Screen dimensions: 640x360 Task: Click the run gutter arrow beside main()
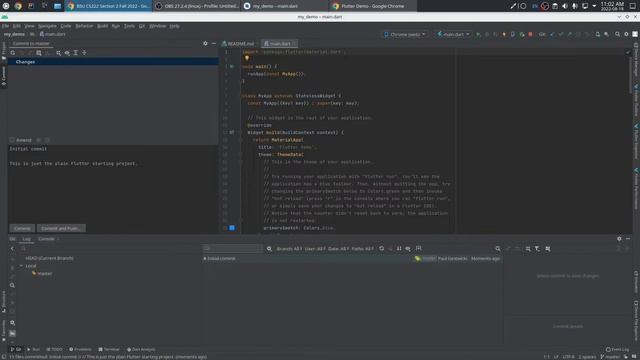[x=232, y=66]
